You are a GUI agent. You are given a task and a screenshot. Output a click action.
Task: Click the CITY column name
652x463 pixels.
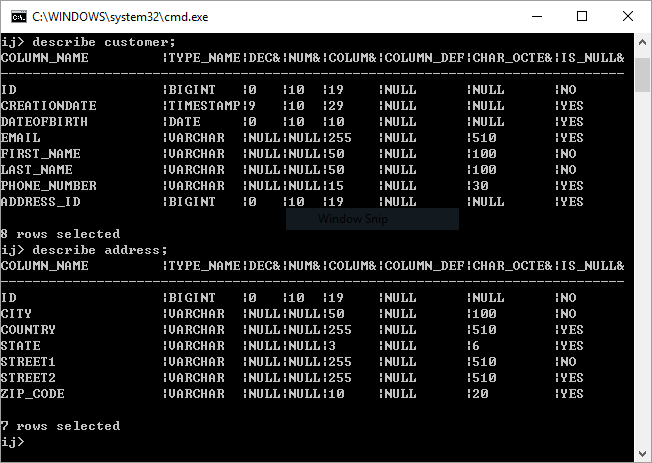click(x=17, y=314)
